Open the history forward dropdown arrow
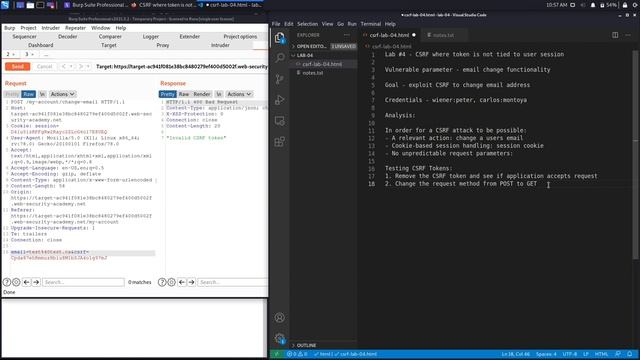Viewport: 640px width, 360px height. (x=88, y=66)
